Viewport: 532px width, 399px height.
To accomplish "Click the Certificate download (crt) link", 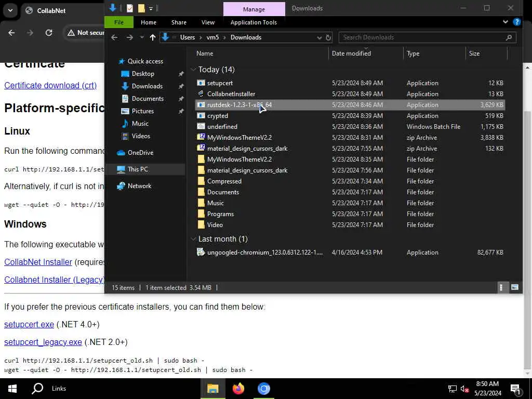I will (50, 85).
